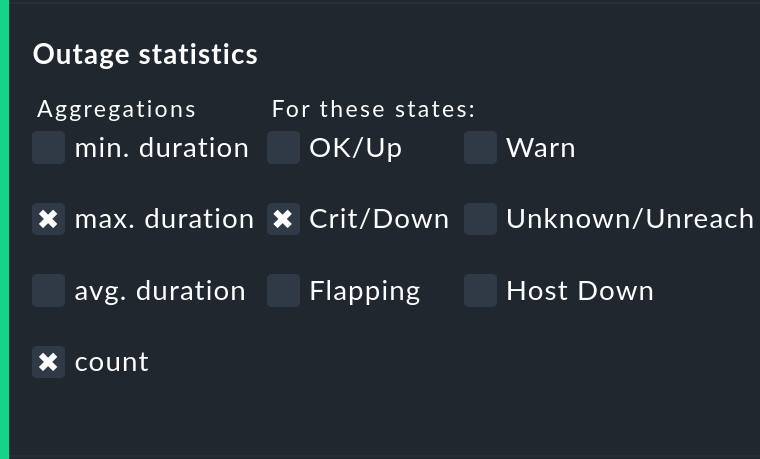Uncheck the max. duration checkbox
The height and width of the screenshot is (459, 760).
tap(48, 219)
